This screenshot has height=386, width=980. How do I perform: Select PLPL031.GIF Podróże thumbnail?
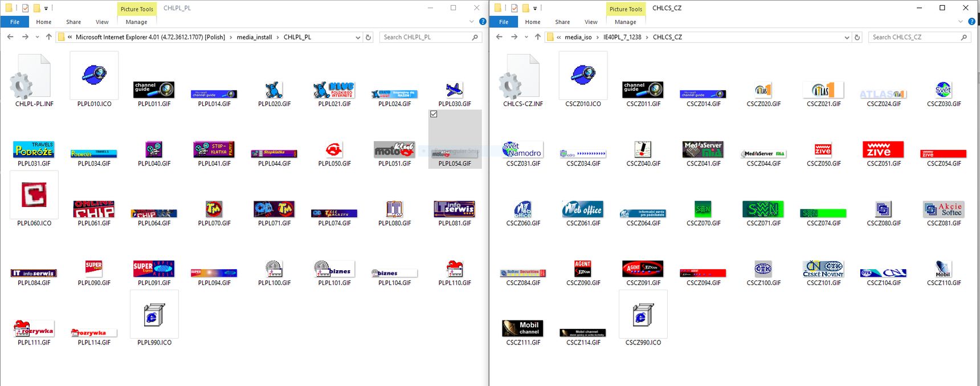point(34,149)
